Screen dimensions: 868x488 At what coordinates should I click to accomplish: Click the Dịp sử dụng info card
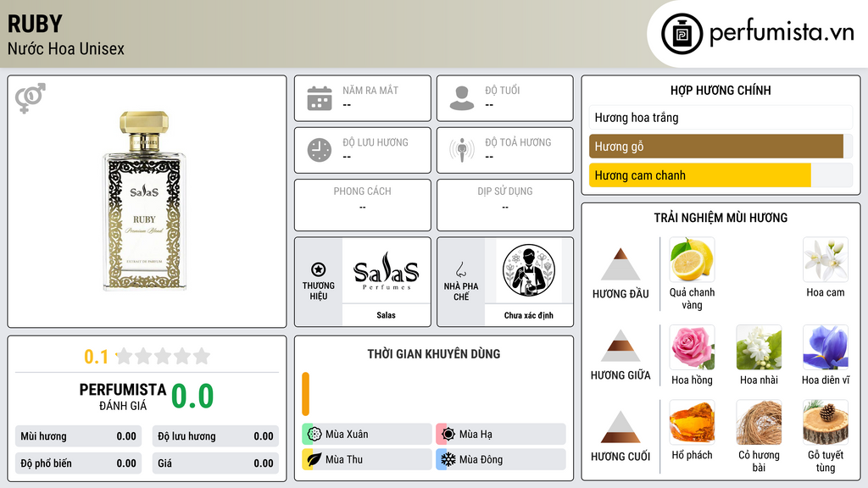[505, 205]
